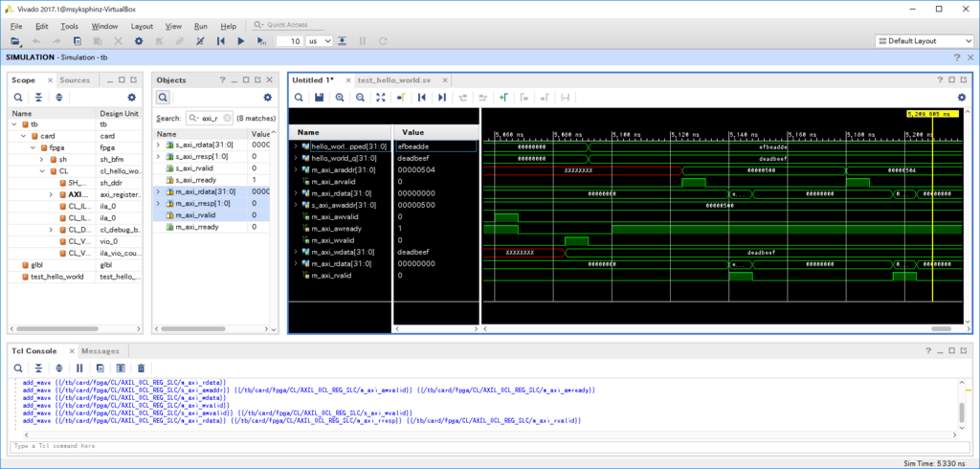This screenshot has height=469, width=980.
Task: Expand s_axi_rdata[31:0] in Objects list
Action: point(159,145)
